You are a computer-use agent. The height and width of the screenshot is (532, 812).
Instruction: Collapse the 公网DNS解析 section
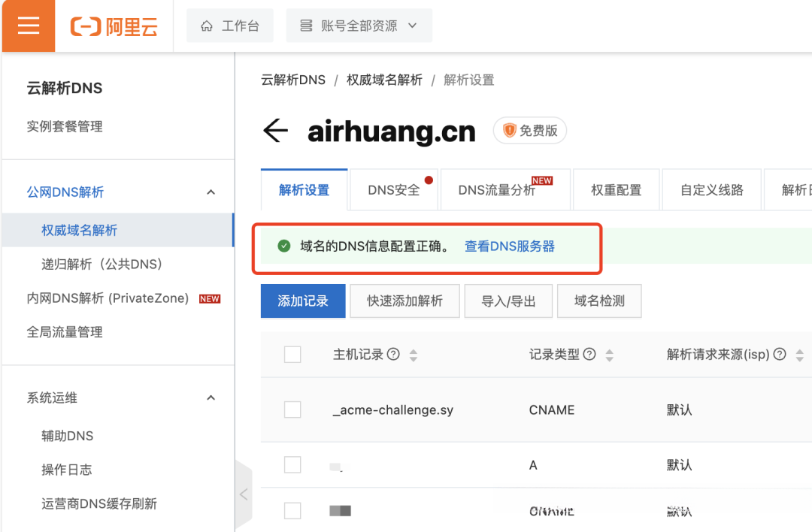click(x=211, y=192)
